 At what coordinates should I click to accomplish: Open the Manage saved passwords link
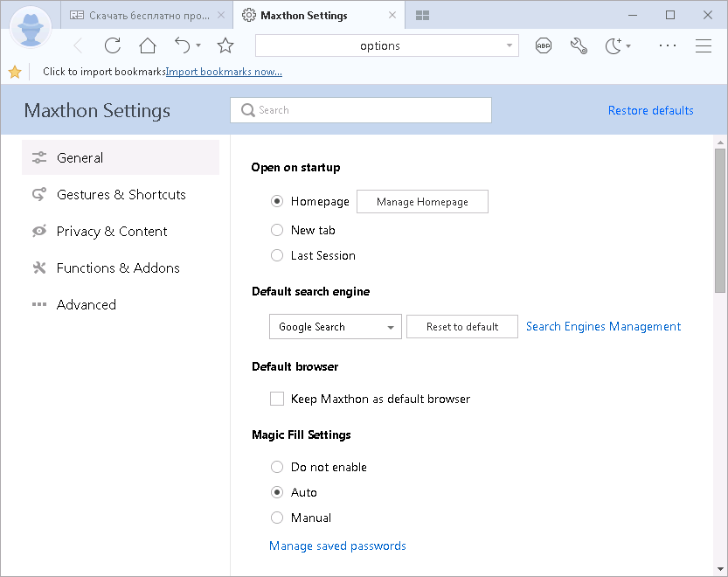(x=337, y=546)
